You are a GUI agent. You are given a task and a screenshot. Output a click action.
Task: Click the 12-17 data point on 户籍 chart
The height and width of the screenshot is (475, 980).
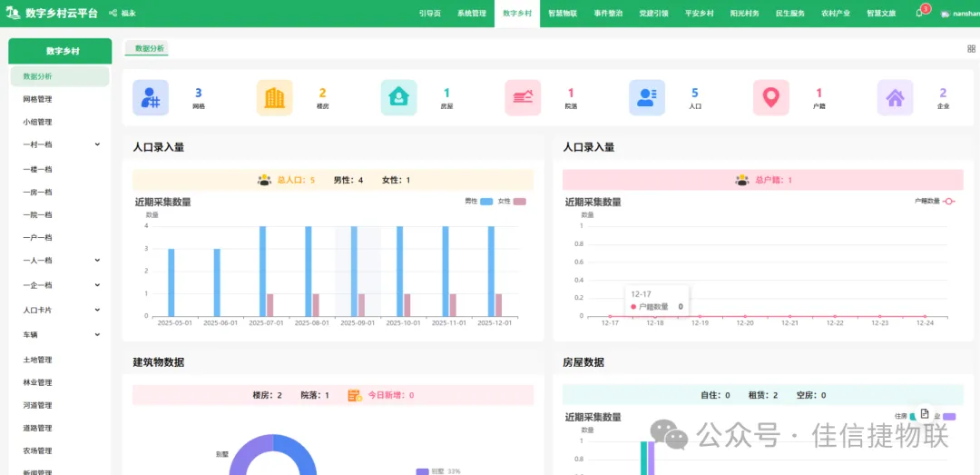click(610, 316)
